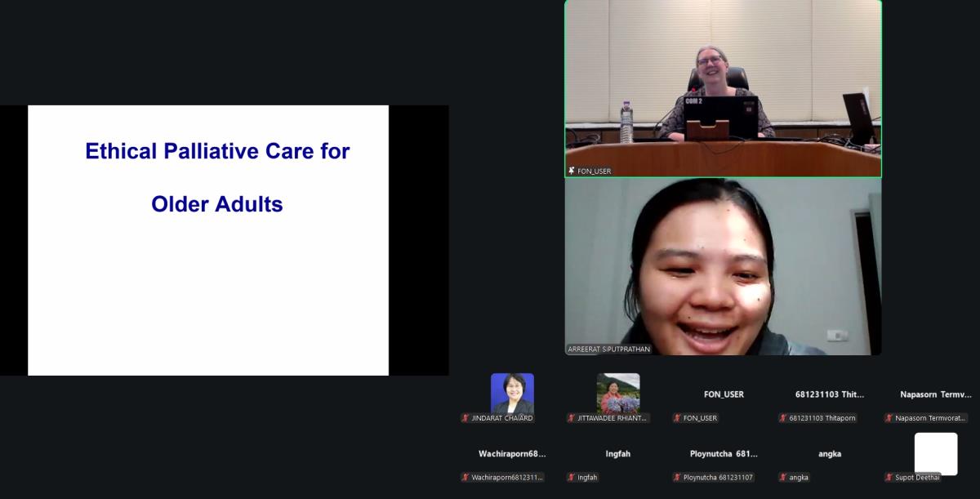Screen dimensions: 980x499
Task: Select the shared slide titled Ethical Palliative Care
Action: point(208,240)
